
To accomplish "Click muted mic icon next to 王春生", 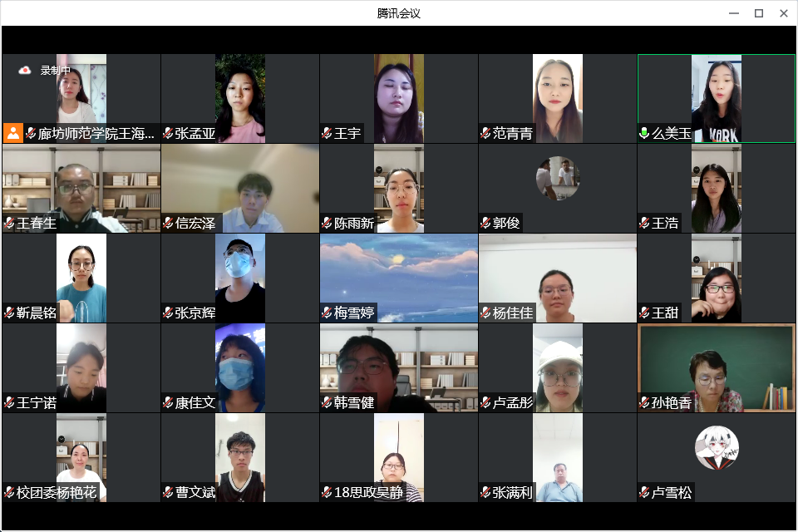I will click(9, 223).
